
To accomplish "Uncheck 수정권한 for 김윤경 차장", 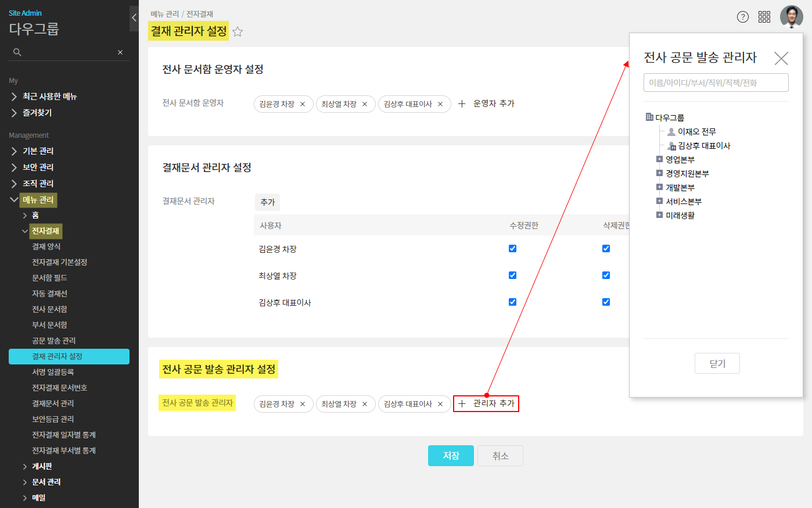I will (512, 248).
